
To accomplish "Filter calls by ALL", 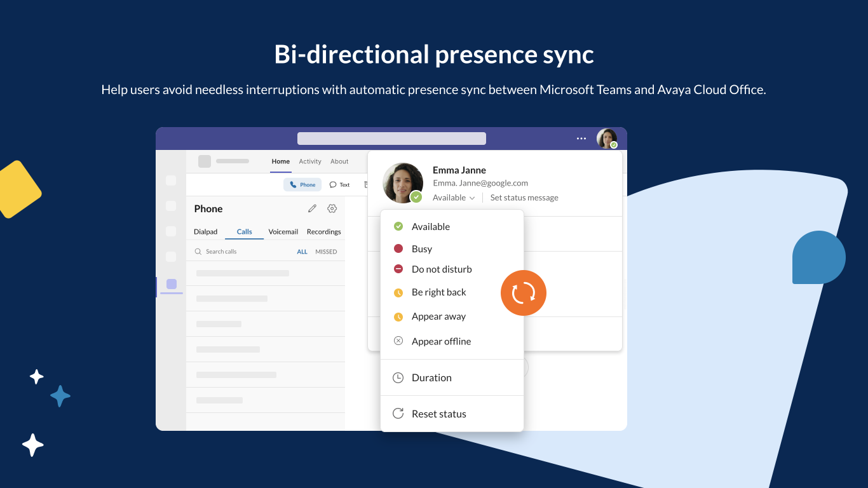I will tap(302, 252).
